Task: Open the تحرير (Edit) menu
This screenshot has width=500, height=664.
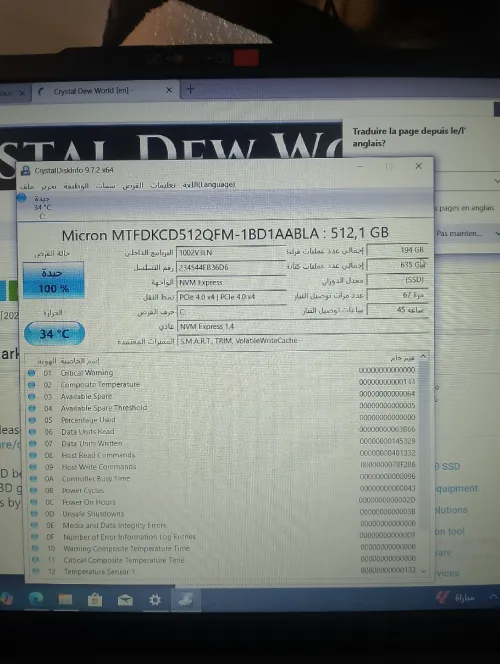Action: 49,186
